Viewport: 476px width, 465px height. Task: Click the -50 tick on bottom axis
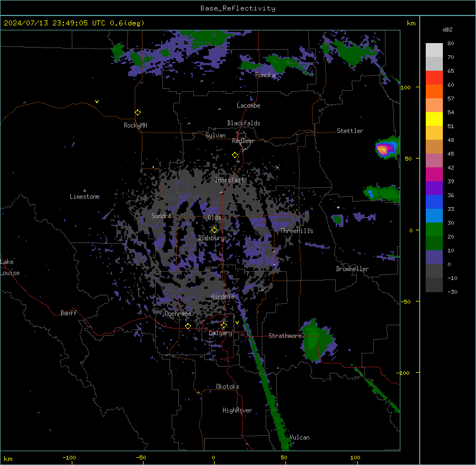tap(141, 458)
